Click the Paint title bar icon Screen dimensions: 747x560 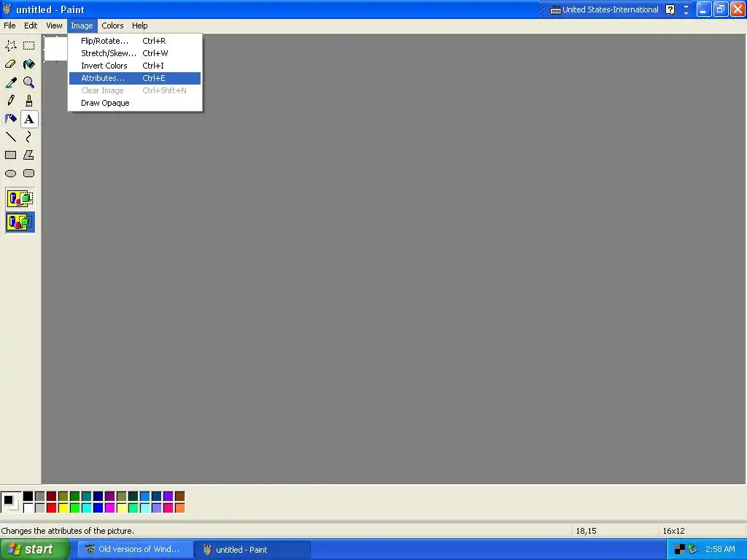[x=7, y=9]
